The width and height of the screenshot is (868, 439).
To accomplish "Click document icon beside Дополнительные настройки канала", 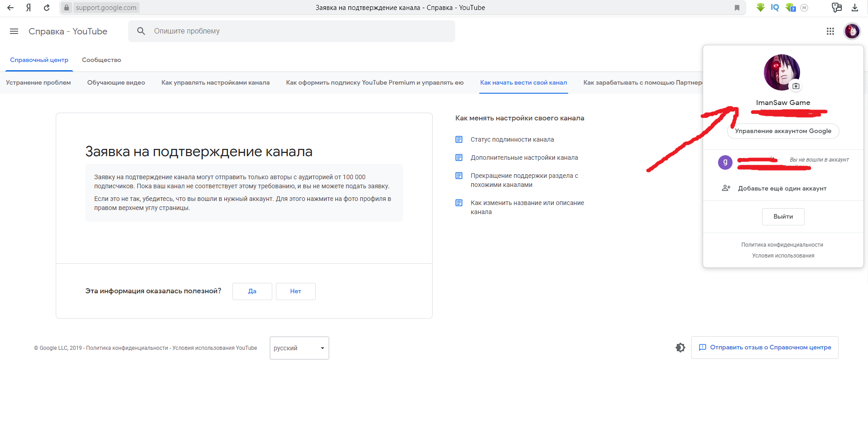I will [459, 157].
